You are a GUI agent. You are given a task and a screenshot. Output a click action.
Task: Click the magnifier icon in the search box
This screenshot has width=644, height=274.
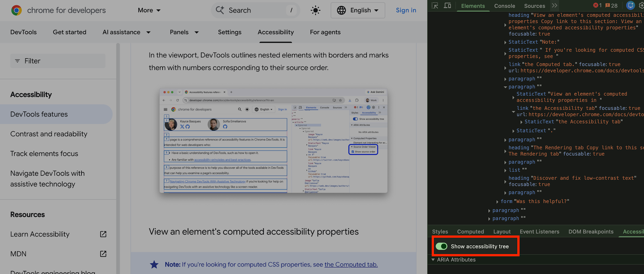coord(220,10)
